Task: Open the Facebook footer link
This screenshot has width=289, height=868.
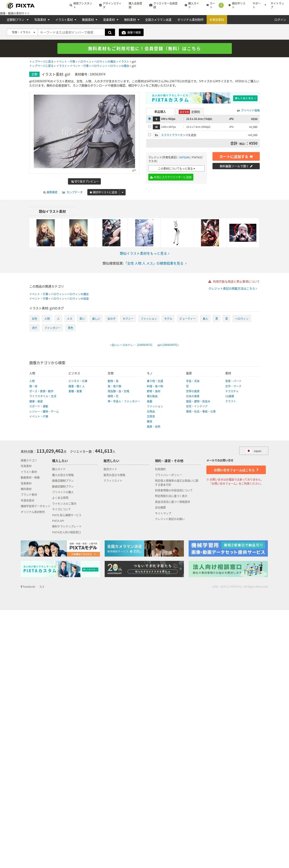Action: point(28,587)
